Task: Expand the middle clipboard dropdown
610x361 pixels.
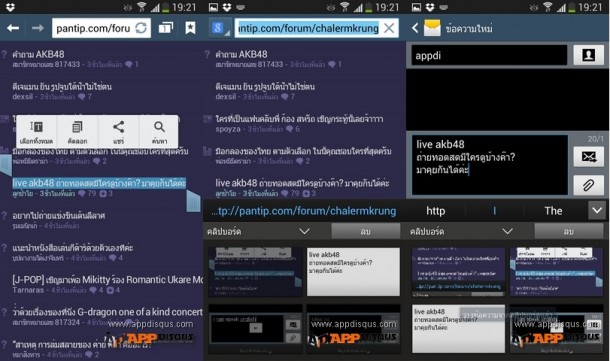Action: pyautogui.click(x=305, y=231)
